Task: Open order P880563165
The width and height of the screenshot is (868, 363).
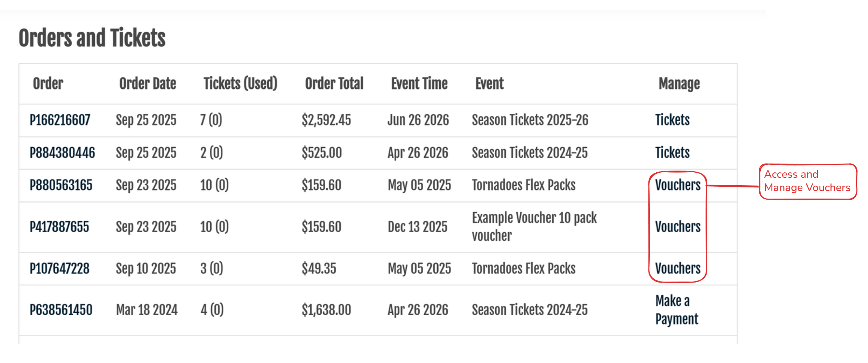Action: pos(61,185)
